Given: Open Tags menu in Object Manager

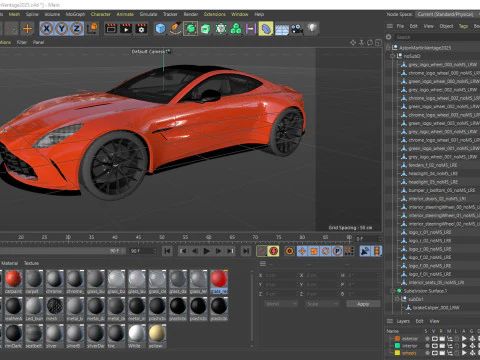Looking at the screenshot, I should (x=464, y=26).
